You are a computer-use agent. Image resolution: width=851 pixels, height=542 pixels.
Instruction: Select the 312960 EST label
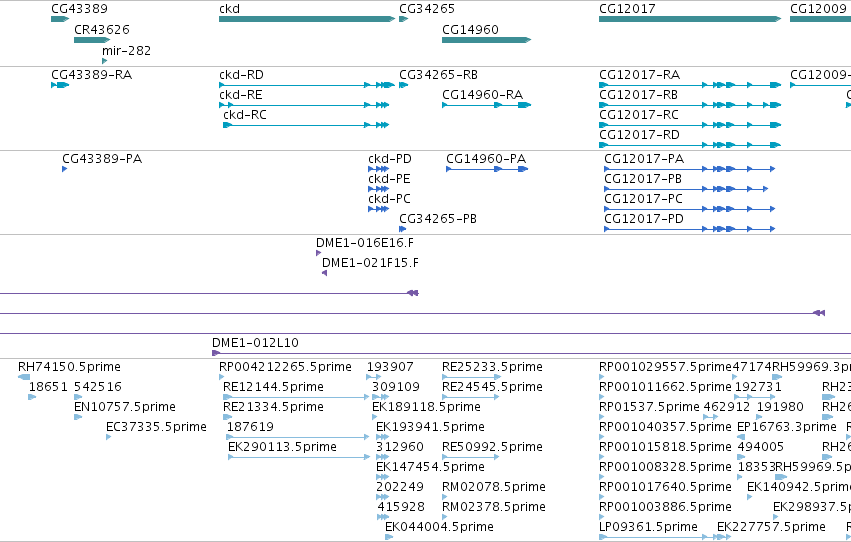point(400,447)
